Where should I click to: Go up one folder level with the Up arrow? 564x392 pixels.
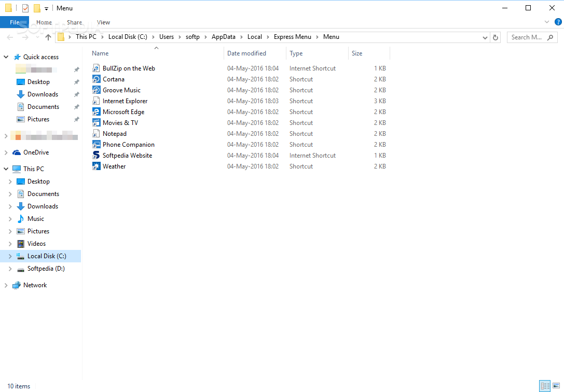point(48,37)
